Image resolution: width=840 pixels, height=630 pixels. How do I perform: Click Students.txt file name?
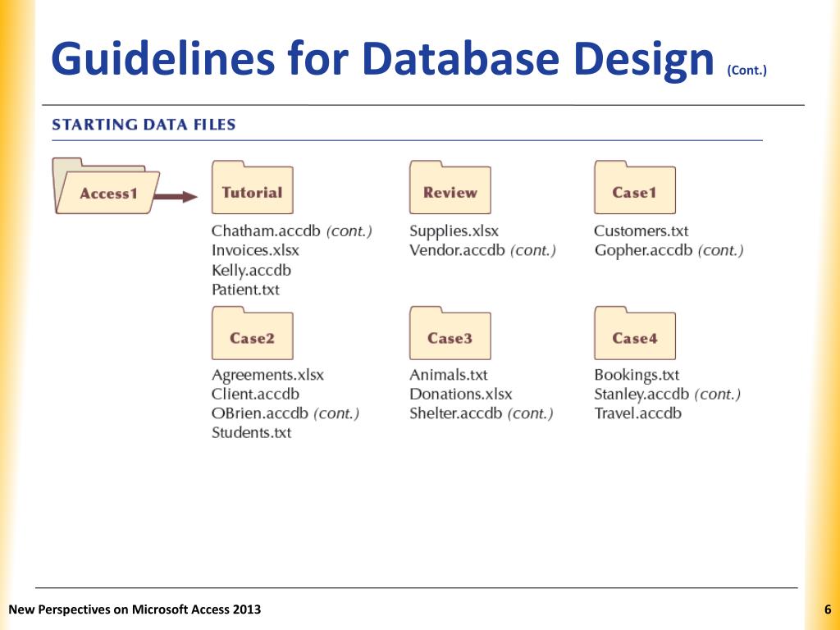click(251, 432)
